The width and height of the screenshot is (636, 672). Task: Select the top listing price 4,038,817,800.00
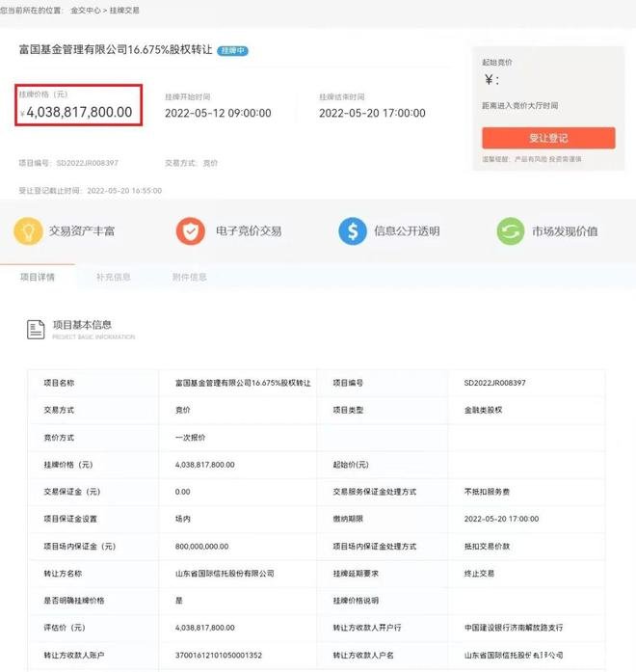(79, 112)
